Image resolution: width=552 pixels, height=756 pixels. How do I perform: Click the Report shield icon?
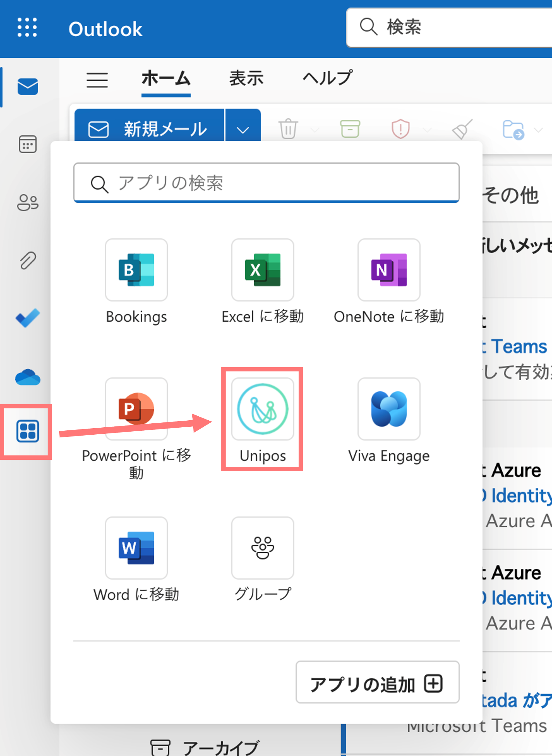pos(400,129)
